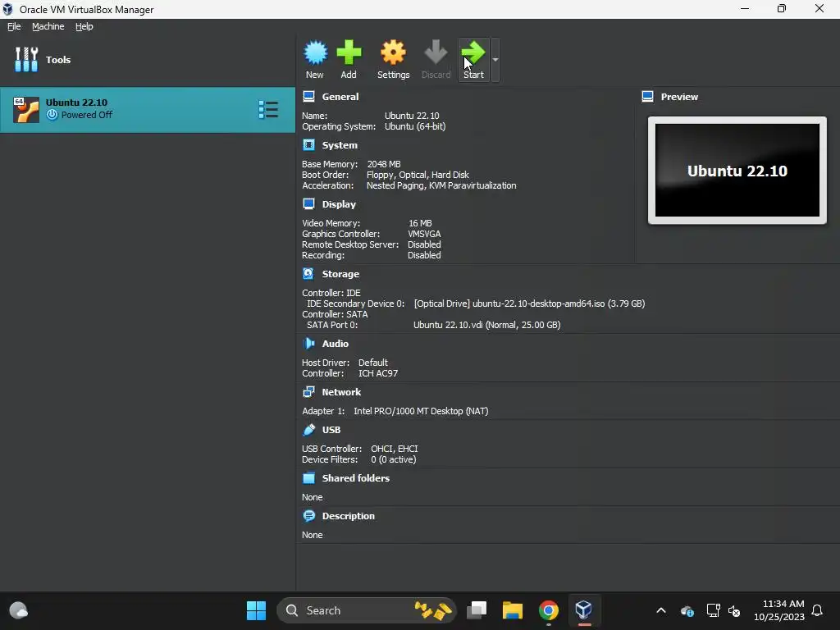The height and width of the screenshot is (630, 840).
Task: Click the USB section plug icon
Action: (x=308, y=429)
